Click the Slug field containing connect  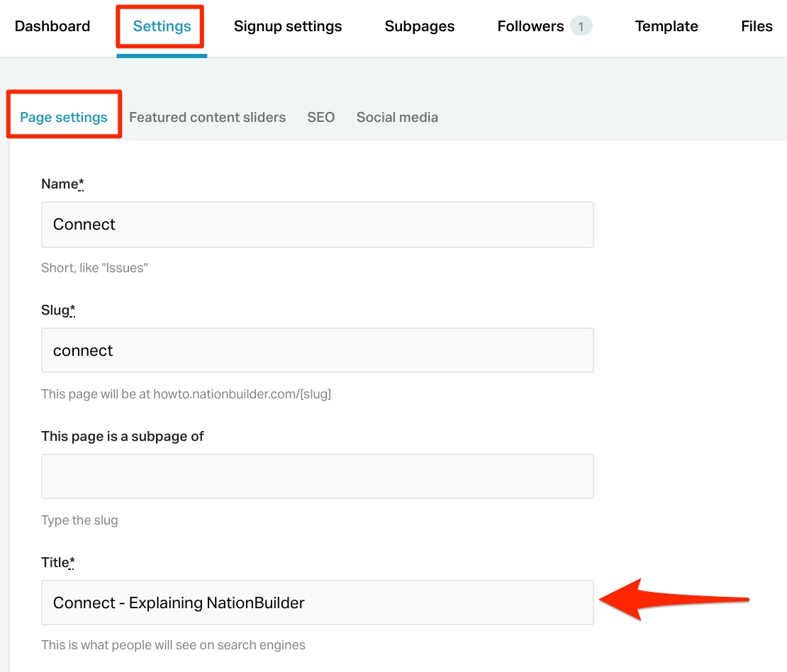click(317, 350)
